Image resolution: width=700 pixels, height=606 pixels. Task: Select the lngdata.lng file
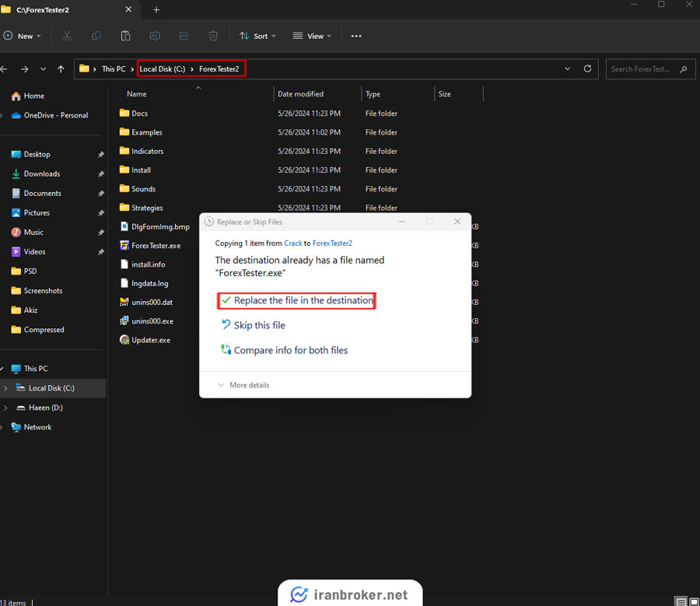149,284
